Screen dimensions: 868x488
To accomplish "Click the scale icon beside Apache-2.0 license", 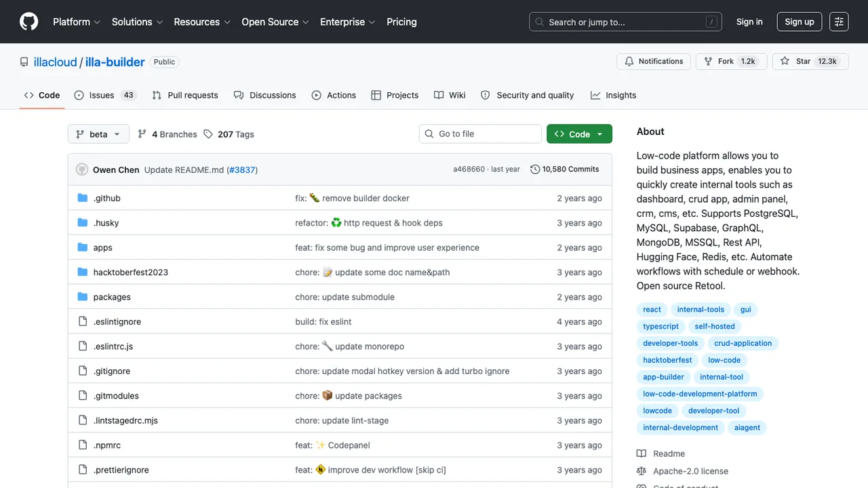I will point(642,471).
